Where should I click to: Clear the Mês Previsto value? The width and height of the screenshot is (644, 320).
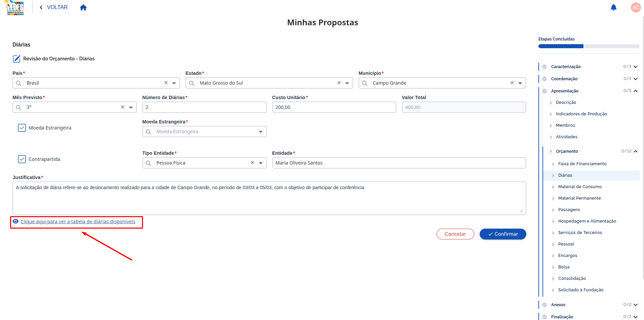coord(123,107)
